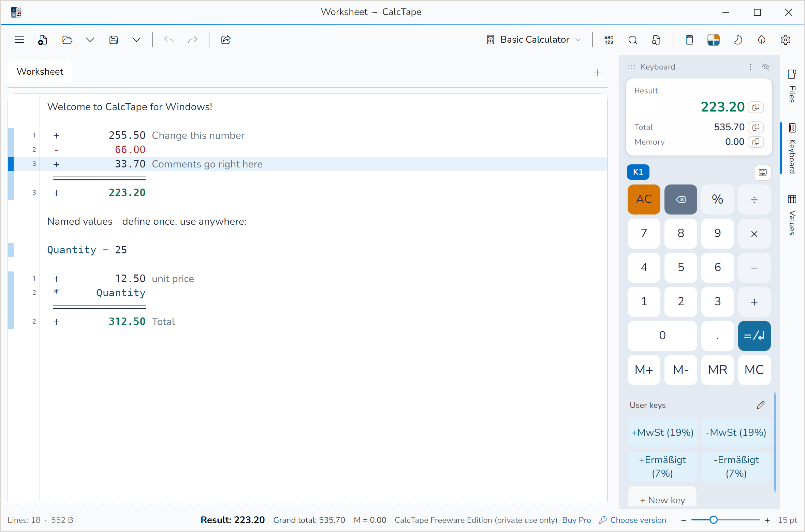
Task: Open the Files side panel tab
Action: 792,86
